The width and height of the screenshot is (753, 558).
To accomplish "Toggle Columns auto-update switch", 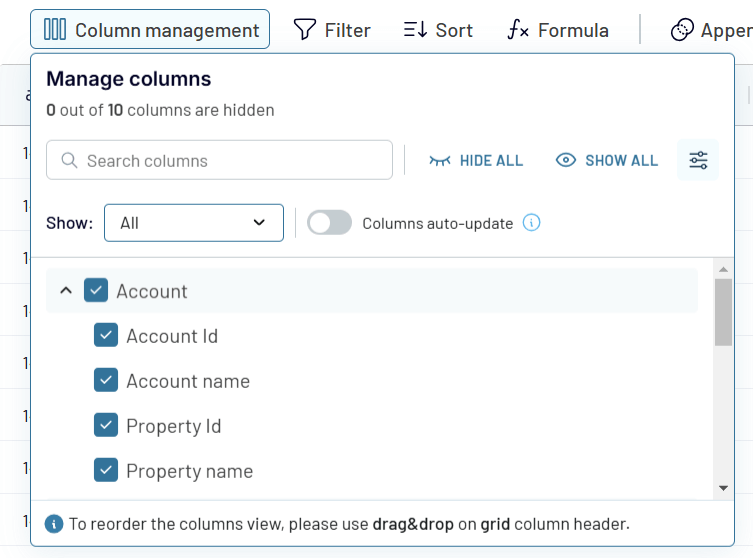I will coord(329,223).
